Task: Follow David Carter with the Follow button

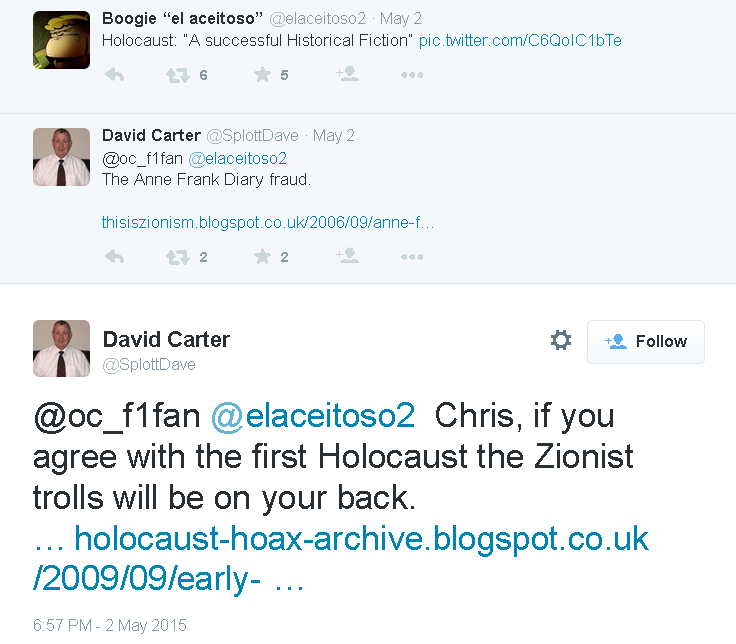Action: click(645, 342)
